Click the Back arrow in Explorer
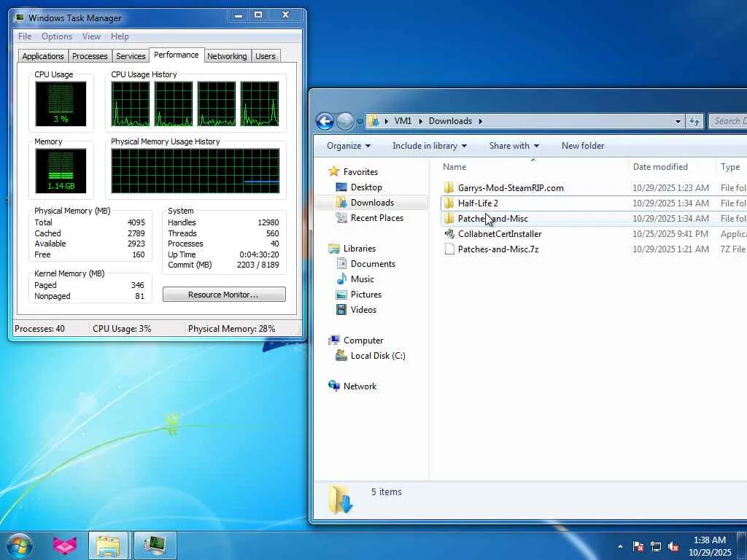The image size is (747, 560). 325,122
